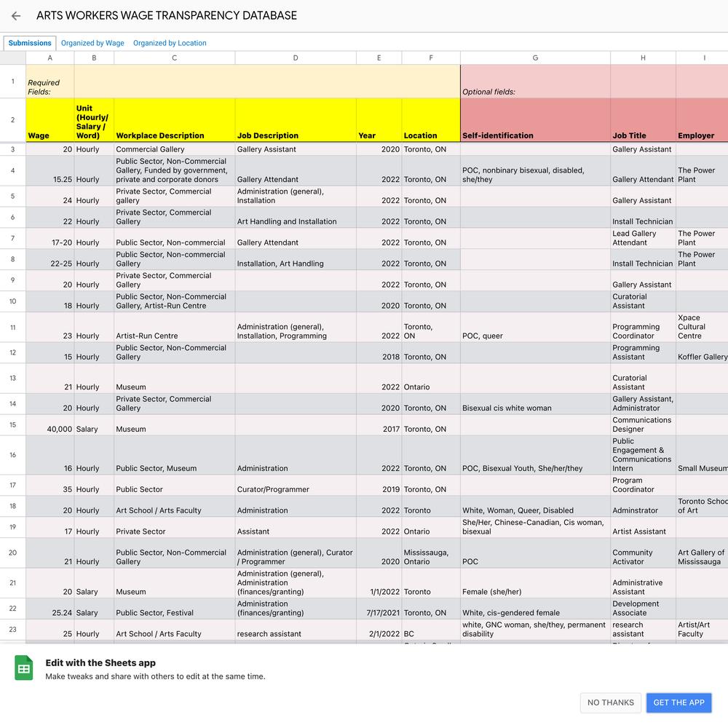Image resolution: width=728 pixels, height=728 pixels.
Task: Select the 2/1/2022 year cell
Action: pos(379,630)
